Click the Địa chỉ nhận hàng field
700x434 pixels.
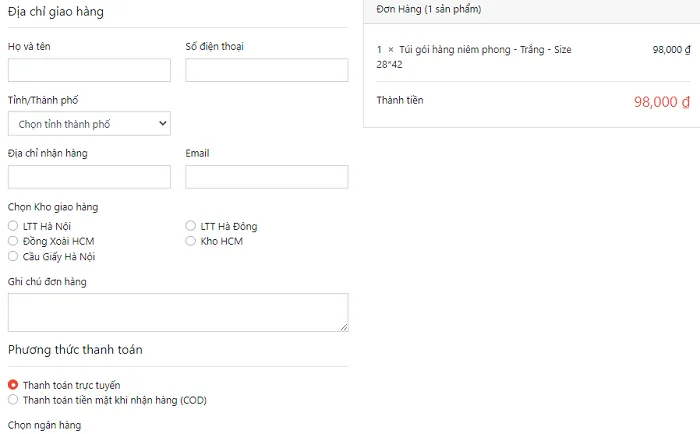click(x=89, y=177)
